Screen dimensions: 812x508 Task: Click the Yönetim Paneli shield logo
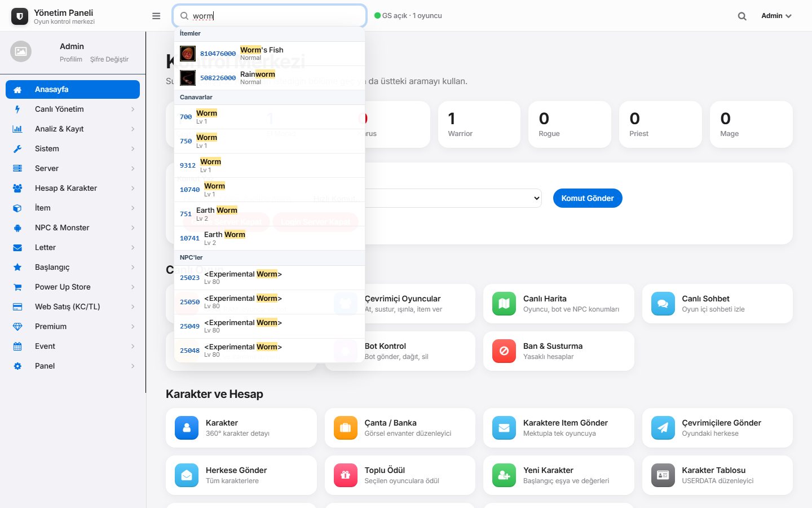20,16
